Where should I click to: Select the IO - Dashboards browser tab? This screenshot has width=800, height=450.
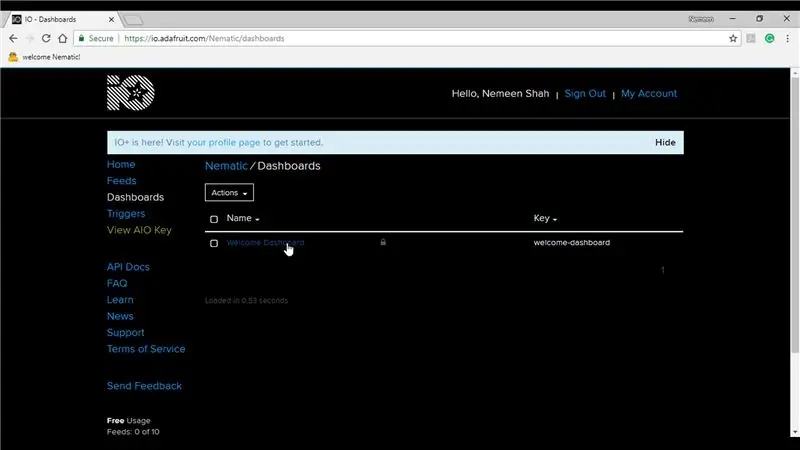(x=61, y=19)
